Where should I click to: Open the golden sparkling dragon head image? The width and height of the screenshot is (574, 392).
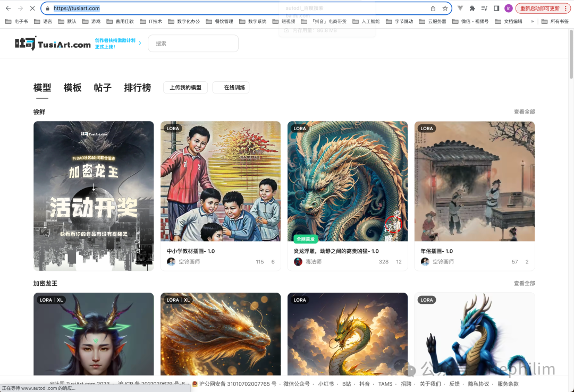[221, 334]
